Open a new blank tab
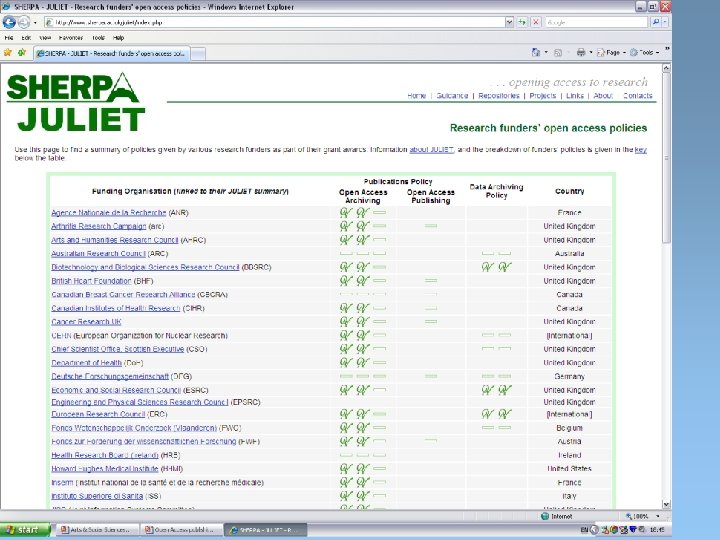 [x=198, y=54]
